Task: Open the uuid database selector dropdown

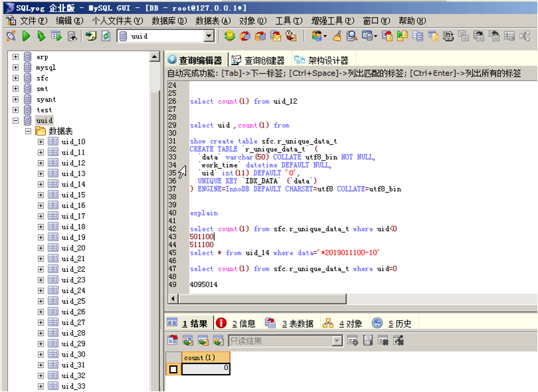Action: [209, 36]
